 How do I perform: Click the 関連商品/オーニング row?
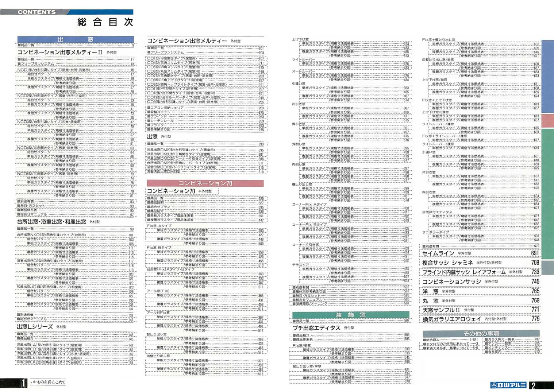click(x=351, y=303)
